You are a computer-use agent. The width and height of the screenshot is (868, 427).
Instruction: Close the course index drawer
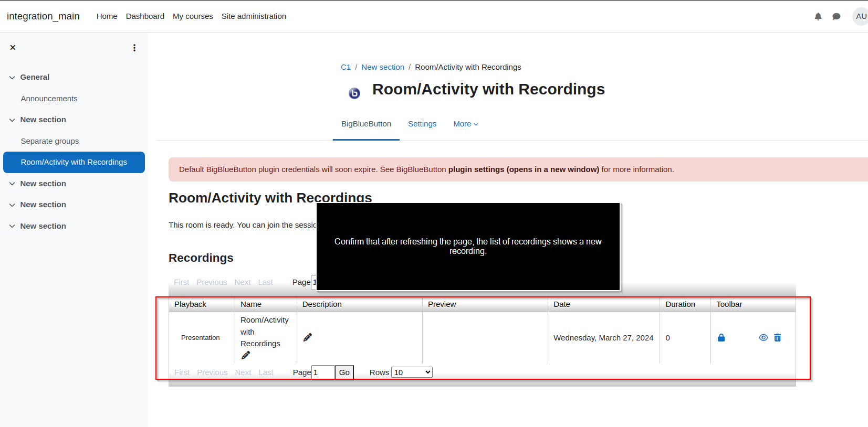13,47
